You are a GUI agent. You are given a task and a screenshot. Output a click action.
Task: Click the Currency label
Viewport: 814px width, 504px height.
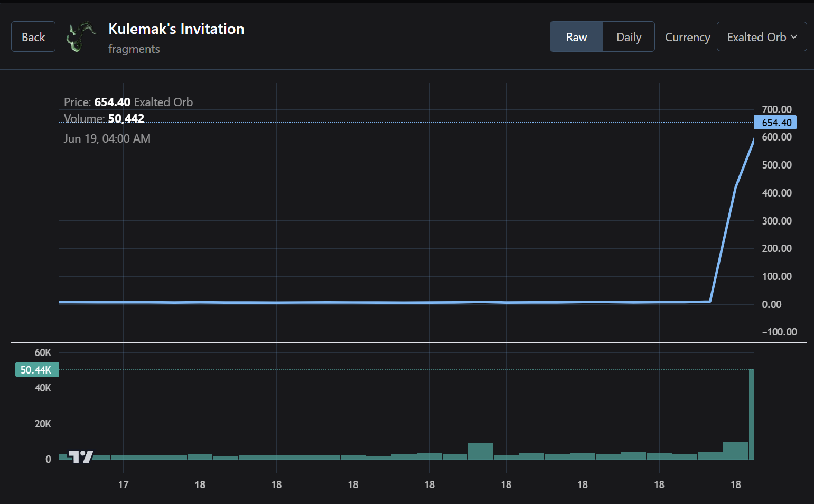tap(687, 37)
